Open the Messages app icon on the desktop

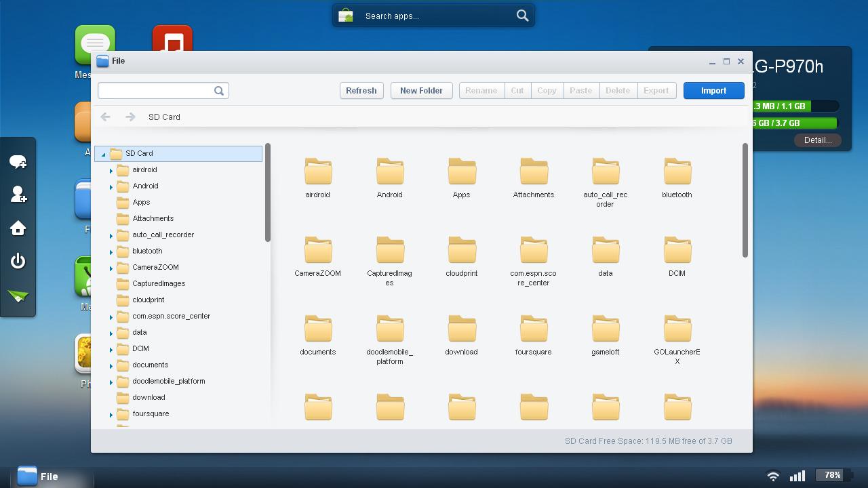click(x=95, y=43)
